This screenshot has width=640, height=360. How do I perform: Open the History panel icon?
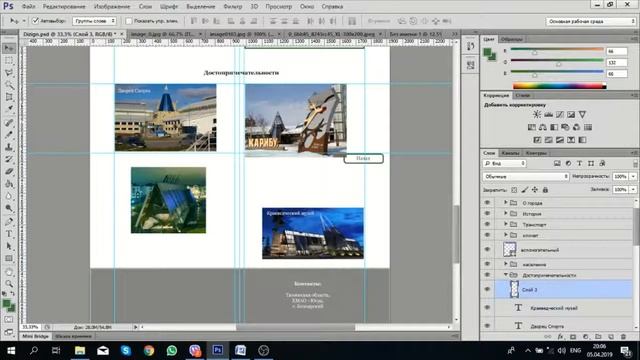470,47
